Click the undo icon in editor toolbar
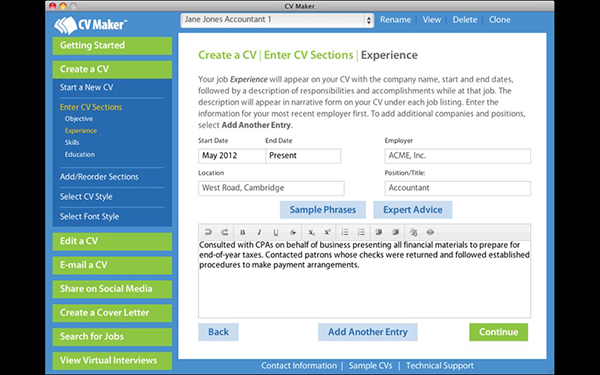 [x=208, y=232]
